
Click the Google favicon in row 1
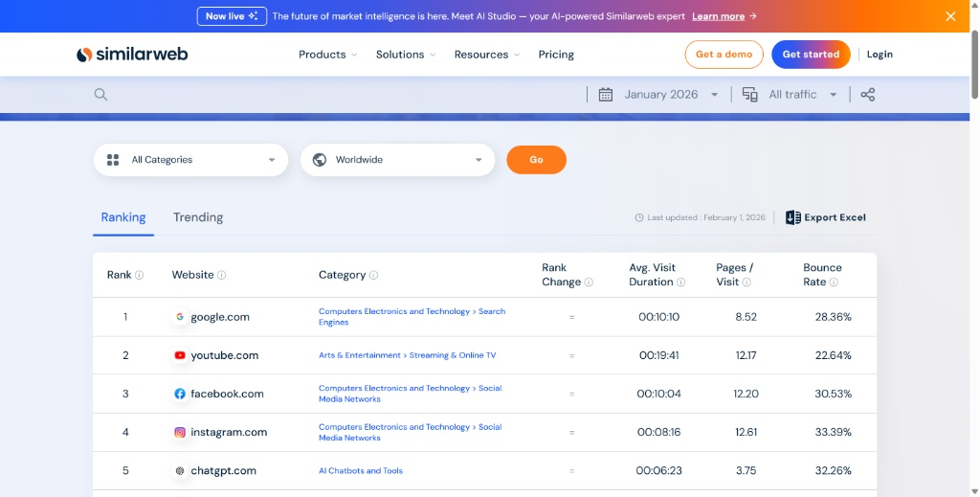[x=180, y=317]
